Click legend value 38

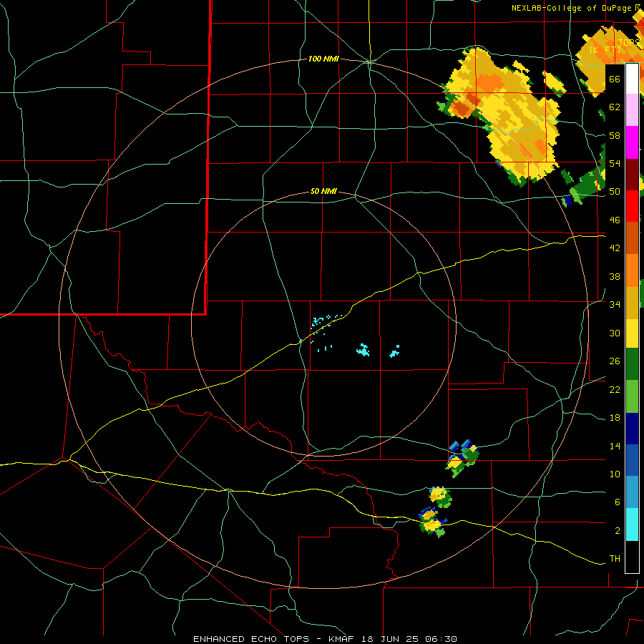[615, 276]
